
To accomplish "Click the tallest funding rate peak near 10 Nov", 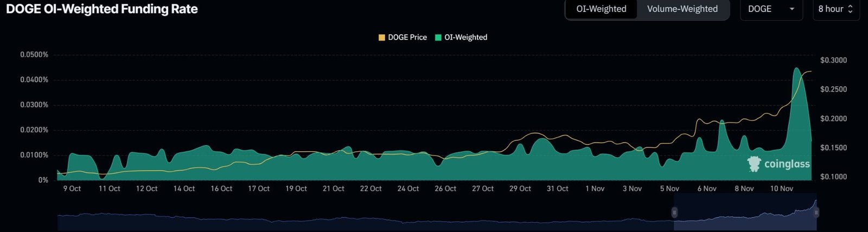I will coord(796,68).
